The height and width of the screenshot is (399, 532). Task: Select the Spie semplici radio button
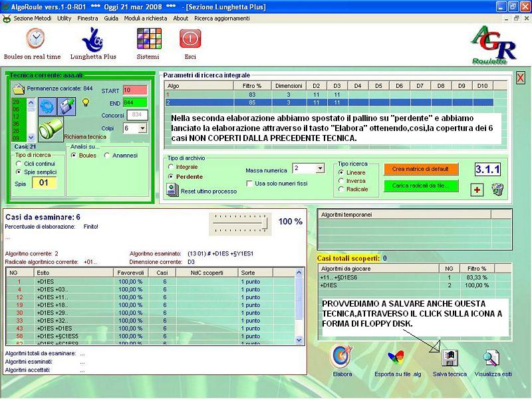pyautogui.click(x=19, y=172)
